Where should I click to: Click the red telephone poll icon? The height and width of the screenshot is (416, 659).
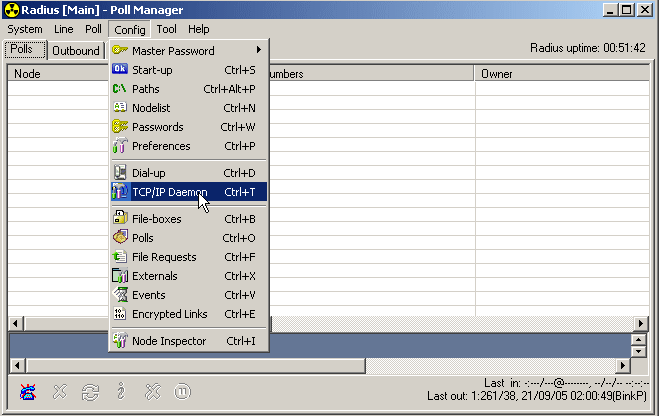[28, 392]
